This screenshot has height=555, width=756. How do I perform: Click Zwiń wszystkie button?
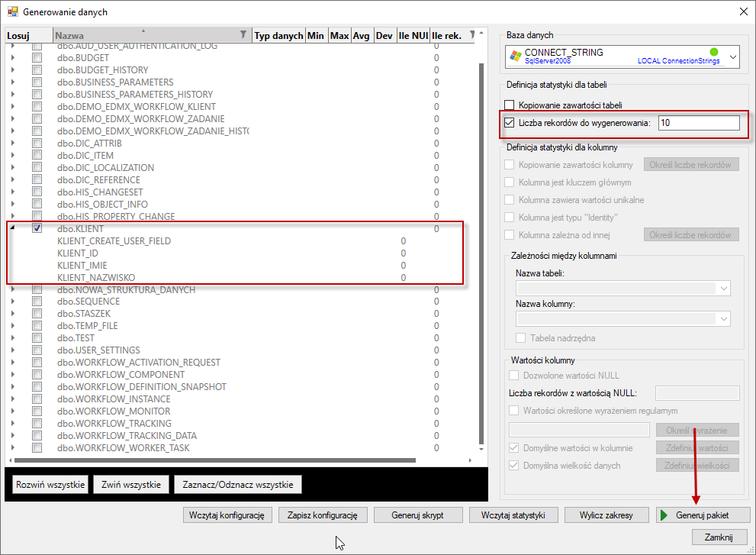click(x=131, y=485)
